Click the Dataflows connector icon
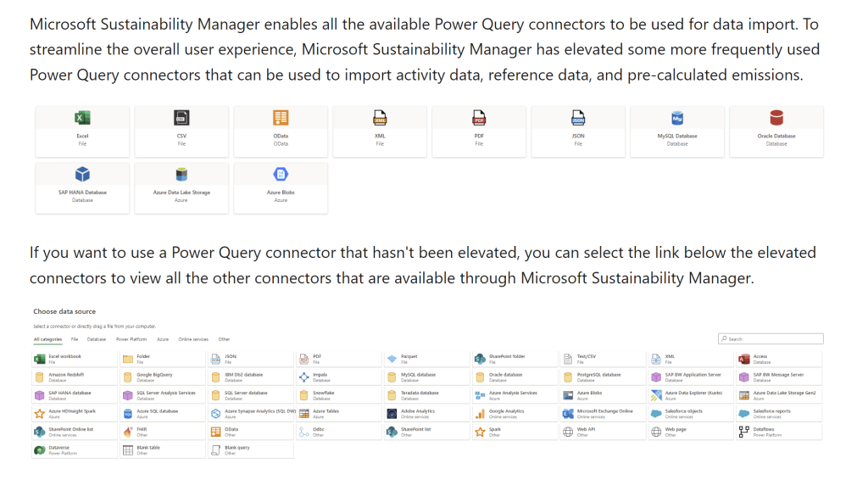Screen dimensions: 868x480 point(744,432)
